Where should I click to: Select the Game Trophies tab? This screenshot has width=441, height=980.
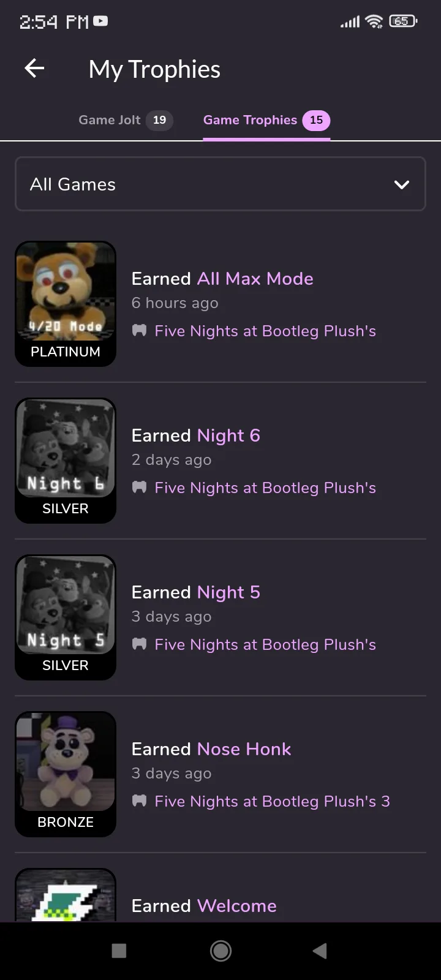coord(266,120)
